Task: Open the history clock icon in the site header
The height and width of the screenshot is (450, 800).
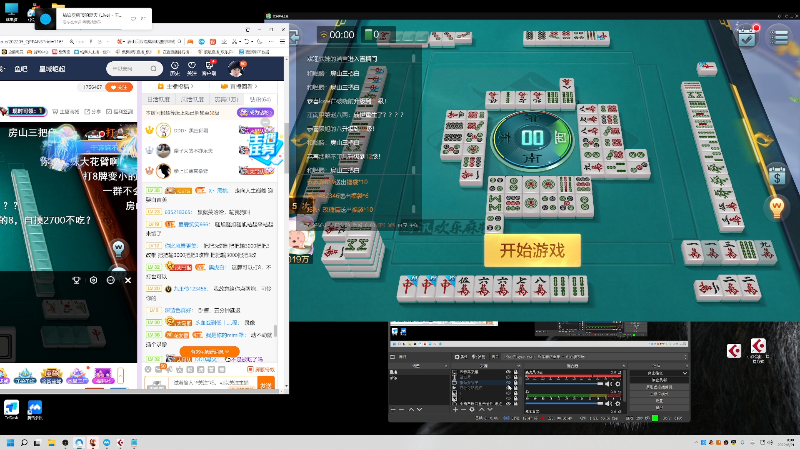Action: 174,68
